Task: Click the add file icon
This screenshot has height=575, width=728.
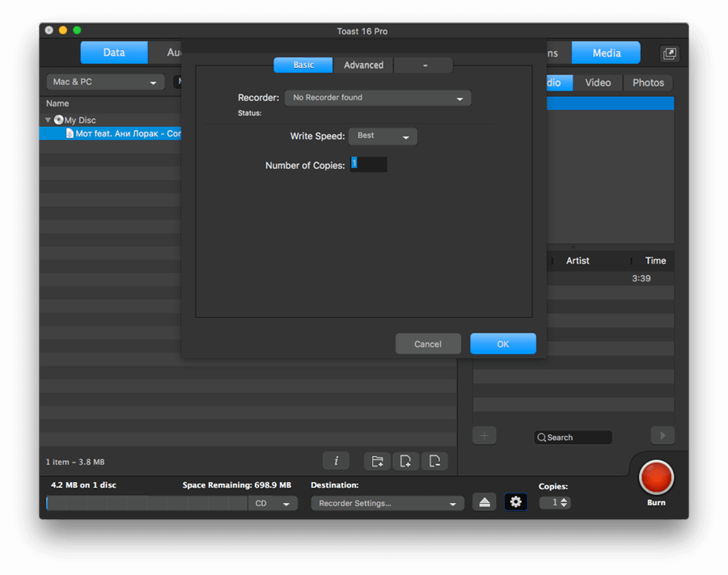Action: pos(405,461)
